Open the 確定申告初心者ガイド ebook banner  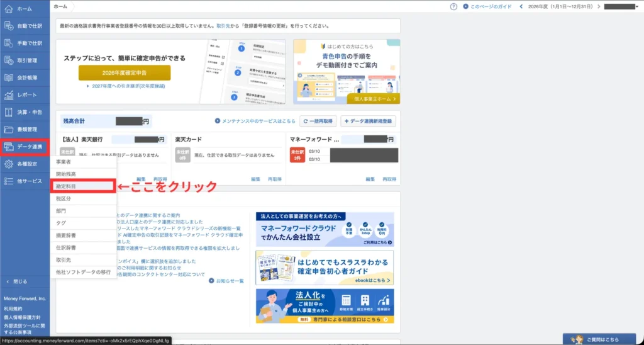(325, 268)
